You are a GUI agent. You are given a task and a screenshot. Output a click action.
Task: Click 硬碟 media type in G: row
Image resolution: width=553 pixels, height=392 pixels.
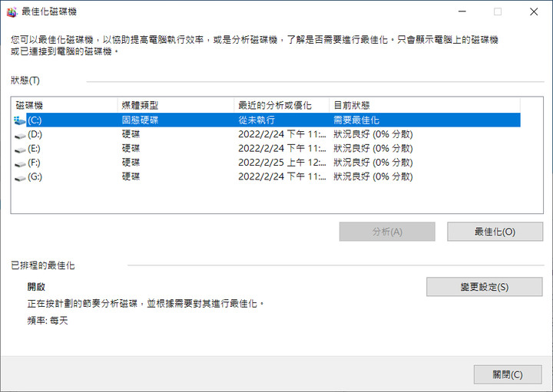pos(131,176)
